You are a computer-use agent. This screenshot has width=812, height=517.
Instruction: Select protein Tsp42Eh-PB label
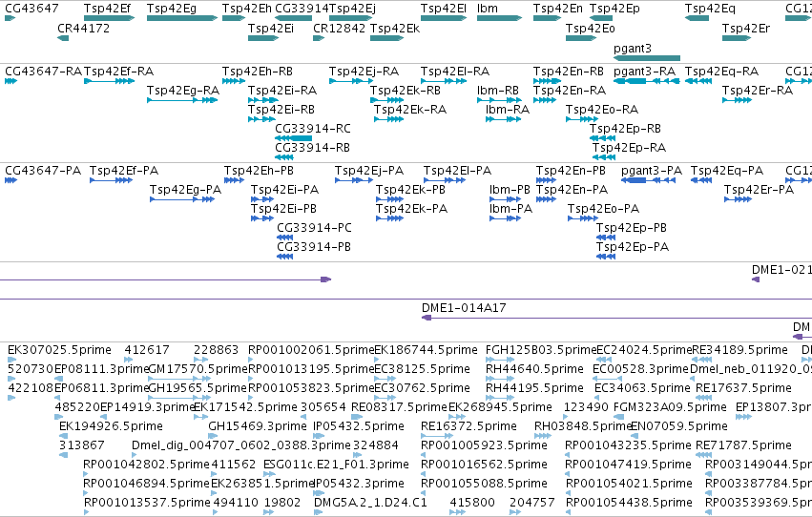[x=259, y=170]
